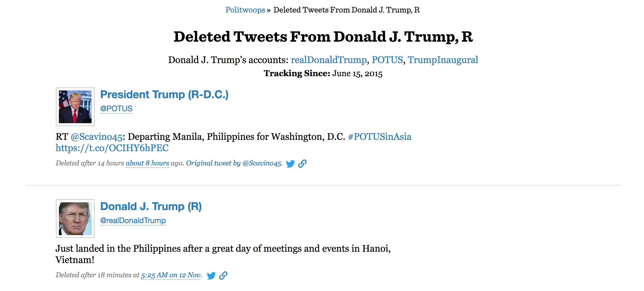Click the 'about 8 hours' timestamp link

(147, 163)
